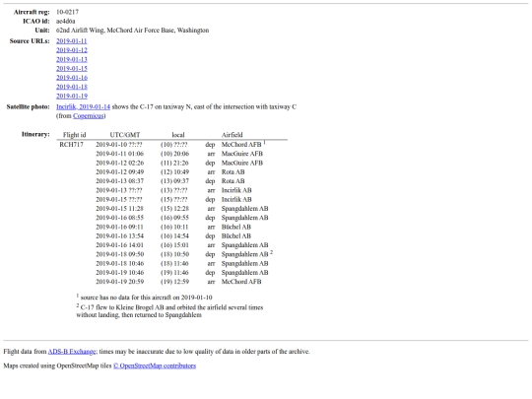Image resolution: width=532 pixels, height=399 pixels.
Task: Click Büchel AB in the 13:54 departure row
Action: (x=236, y=236)
